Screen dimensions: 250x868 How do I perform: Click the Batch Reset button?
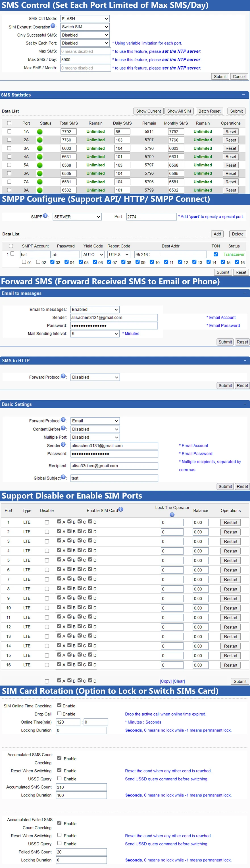pyautogui.click(x=209, y=111)
